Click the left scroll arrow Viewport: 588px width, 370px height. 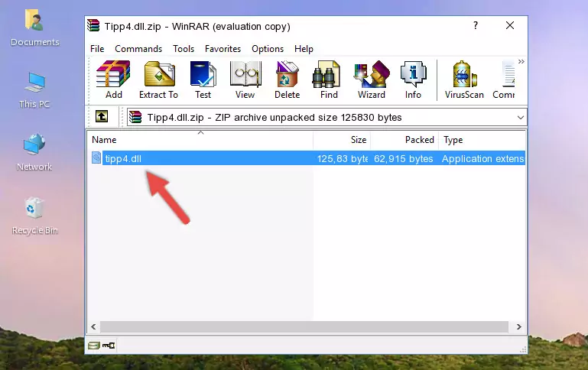click(93, 326)
